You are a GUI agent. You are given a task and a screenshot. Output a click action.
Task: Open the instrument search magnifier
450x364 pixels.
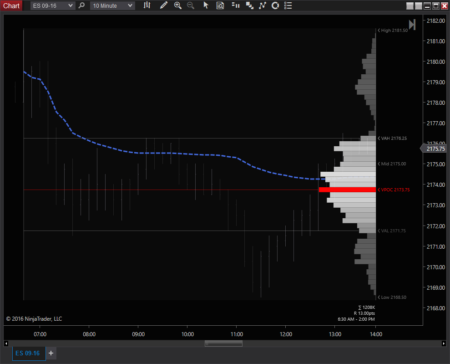[82, 5]
